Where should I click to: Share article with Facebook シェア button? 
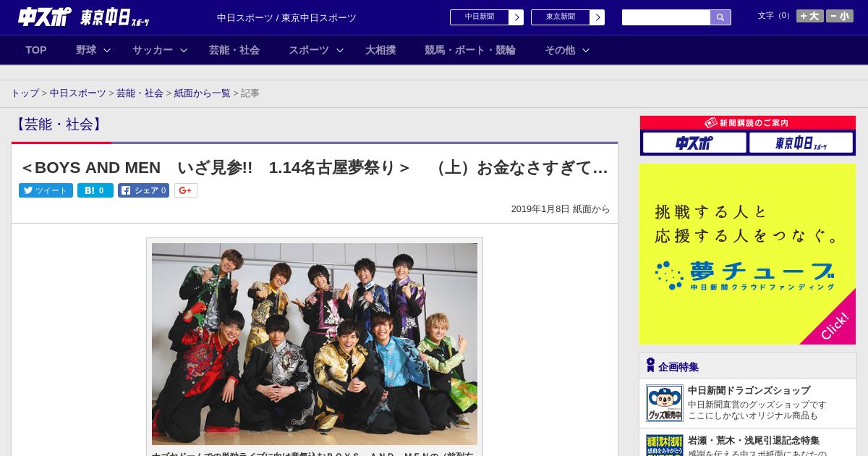(143, 190)
